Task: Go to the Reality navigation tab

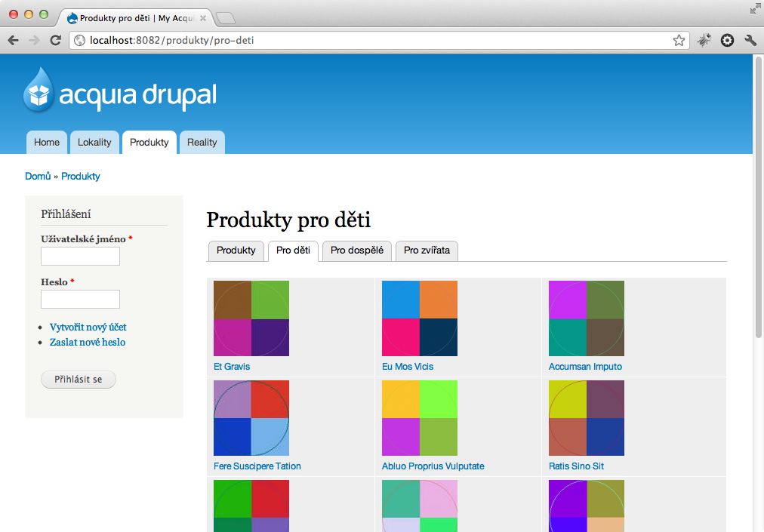Action: [x=202, y=143]
